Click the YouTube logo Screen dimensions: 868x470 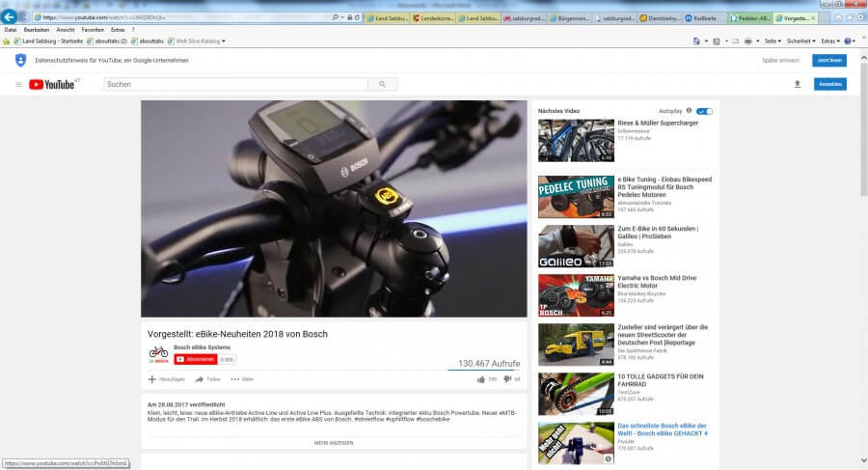[52, 85]
